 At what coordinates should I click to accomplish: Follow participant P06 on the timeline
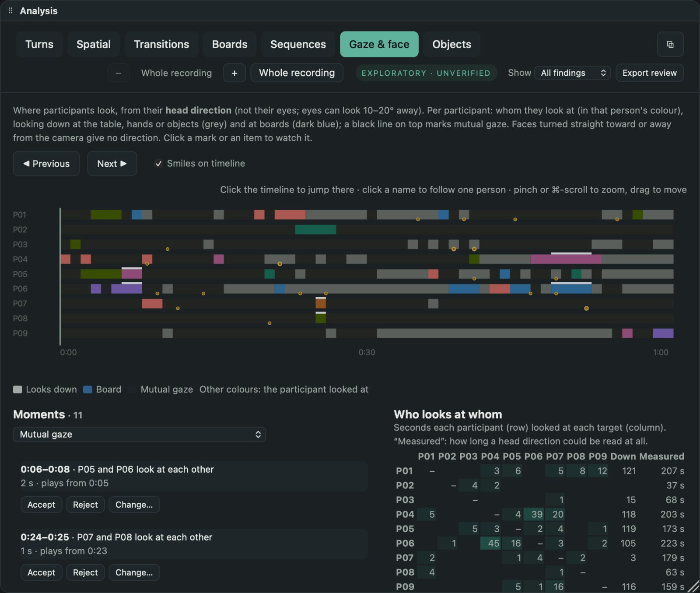(x=20, y=289)
